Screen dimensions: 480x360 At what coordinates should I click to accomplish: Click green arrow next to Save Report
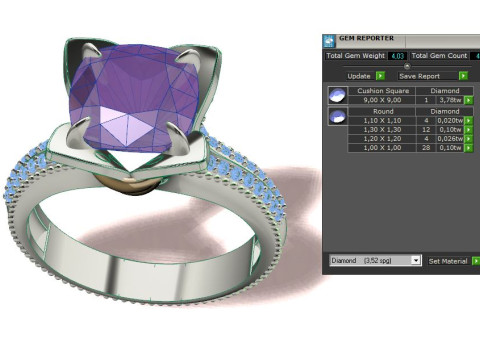(x=463, y=76)
